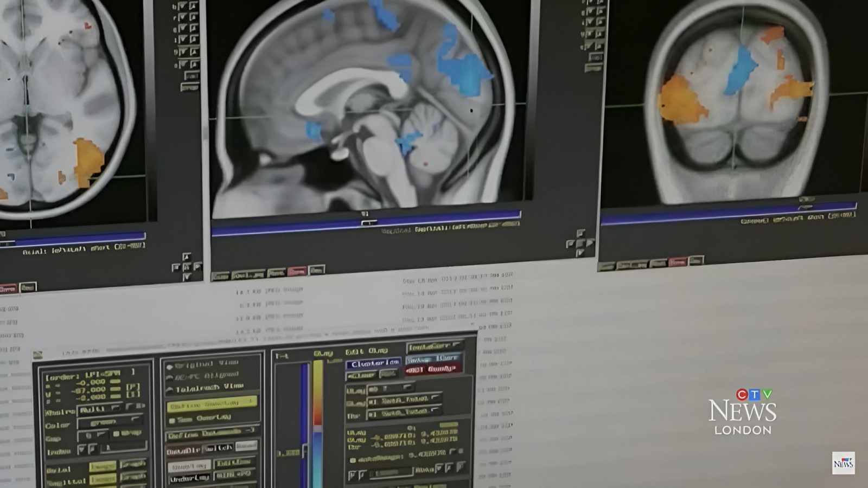
Task: Toggle the See Overlay checkbox
Action: [173, 420]
